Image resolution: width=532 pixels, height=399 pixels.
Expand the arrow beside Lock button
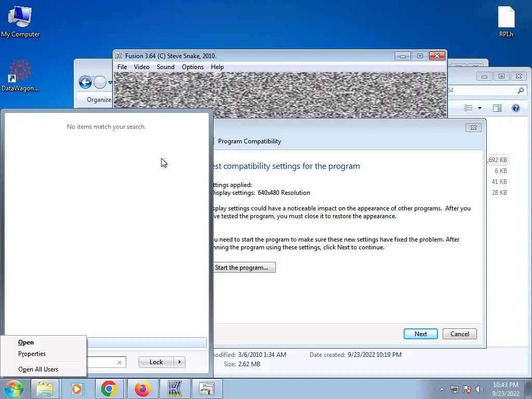(x=179, y=362)
